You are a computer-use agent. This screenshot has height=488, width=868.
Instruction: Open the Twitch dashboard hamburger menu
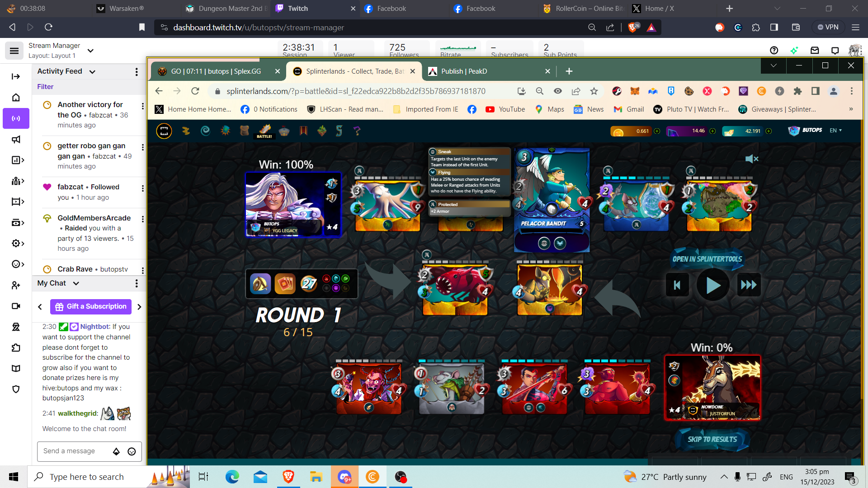[x=14, y=51]
